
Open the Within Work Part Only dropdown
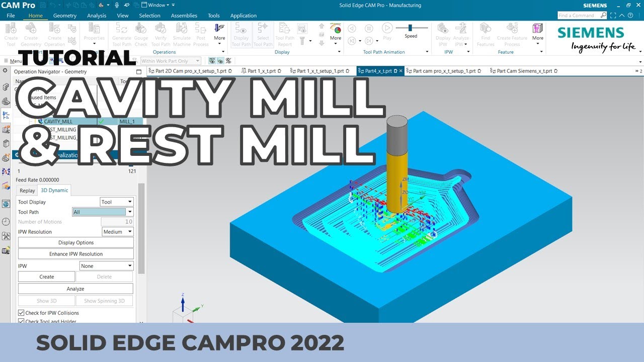click(171, 61)
